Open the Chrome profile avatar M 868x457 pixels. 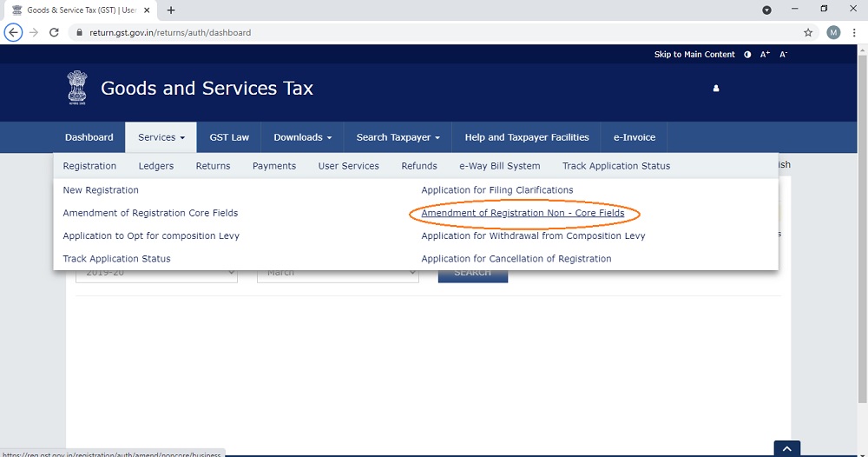point(833,33)
